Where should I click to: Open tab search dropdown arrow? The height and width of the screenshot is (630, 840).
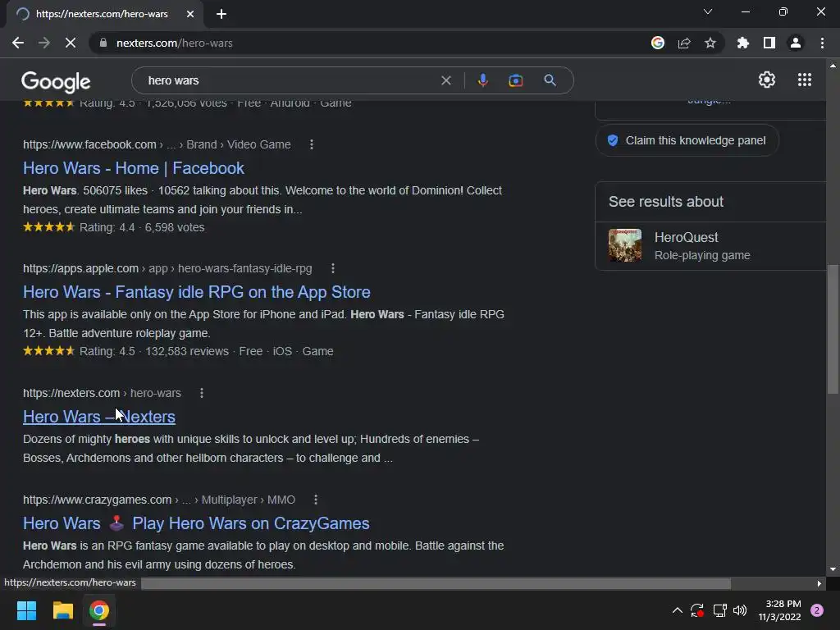pyautogui.click(x=708, y=11)
